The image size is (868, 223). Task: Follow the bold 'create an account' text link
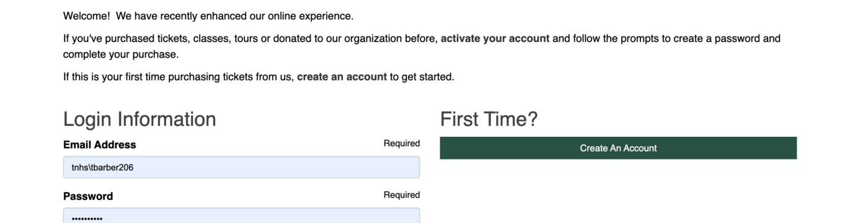pos(342,77)
